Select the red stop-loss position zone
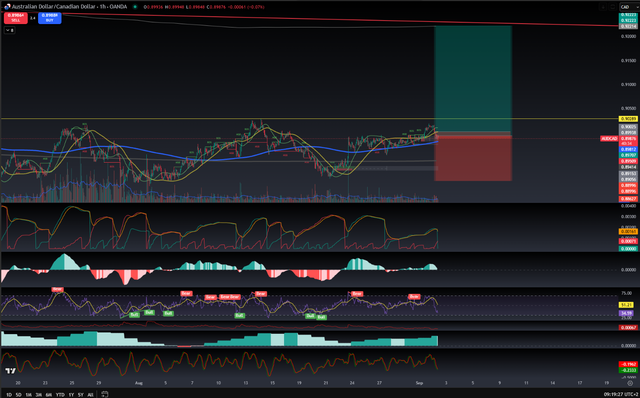Viewport: 640px width, 398px height. 473,158
